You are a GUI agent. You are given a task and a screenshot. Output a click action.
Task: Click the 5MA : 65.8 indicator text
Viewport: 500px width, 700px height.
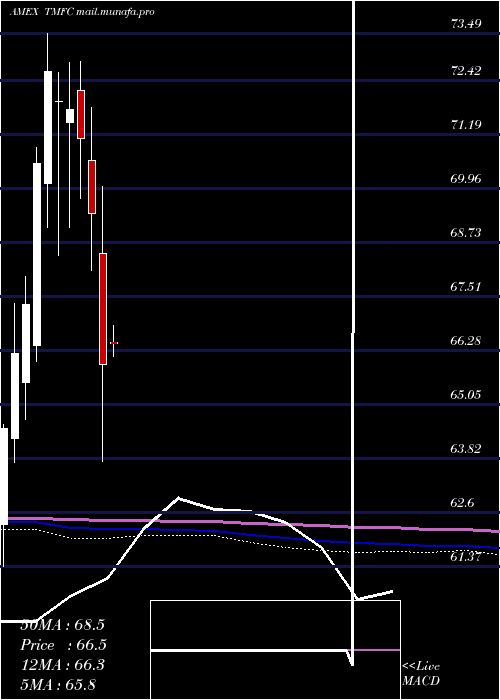[58, 684]
